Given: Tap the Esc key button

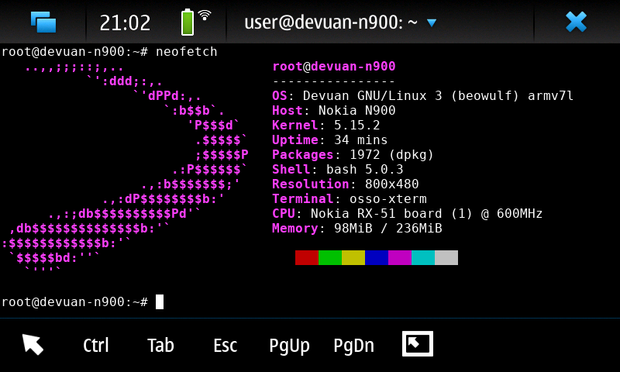Looking at the screenshot, I should click(225, 345).
